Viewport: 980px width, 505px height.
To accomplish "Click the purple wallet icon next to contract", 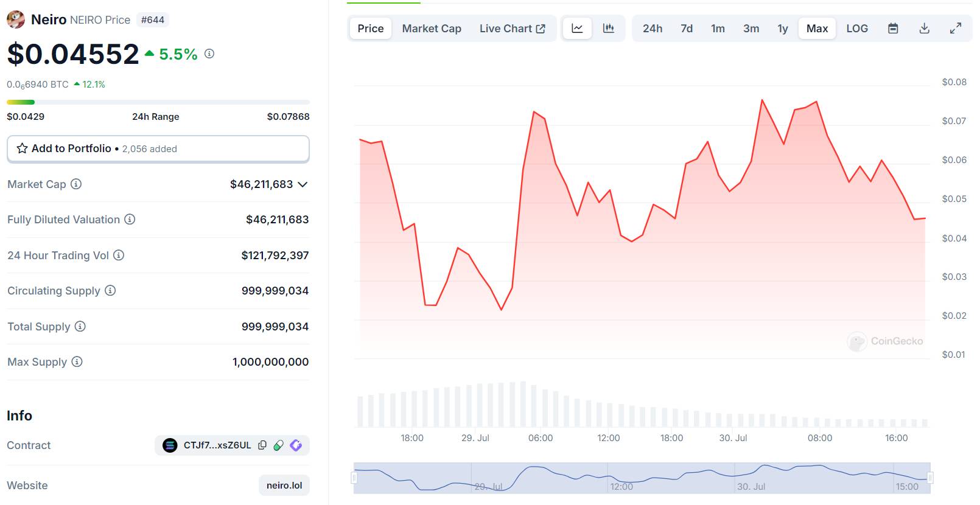I will click(296, 445).
